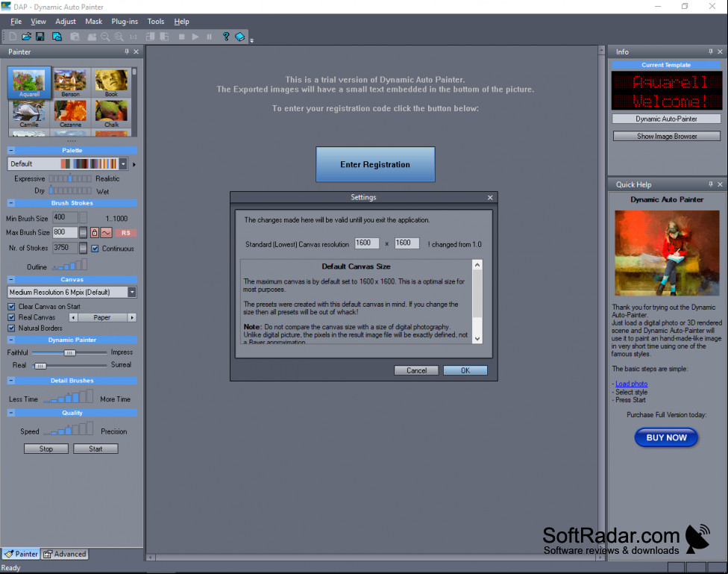Click the blue question mark help icon

pyautogui.click(x=226, y=37)
